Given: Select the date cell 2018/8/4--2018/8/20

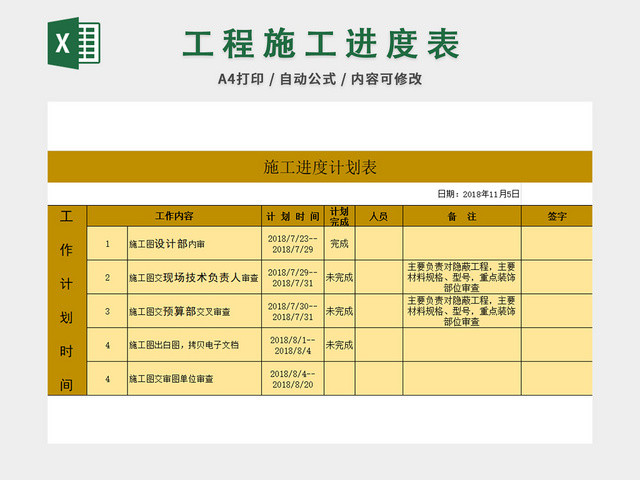Looking at the screenshot, I should 293,379.
